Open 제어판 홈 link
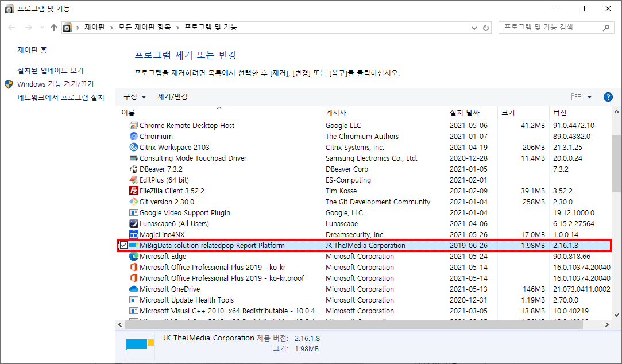The image size is (622, 364). coord(32,50)
